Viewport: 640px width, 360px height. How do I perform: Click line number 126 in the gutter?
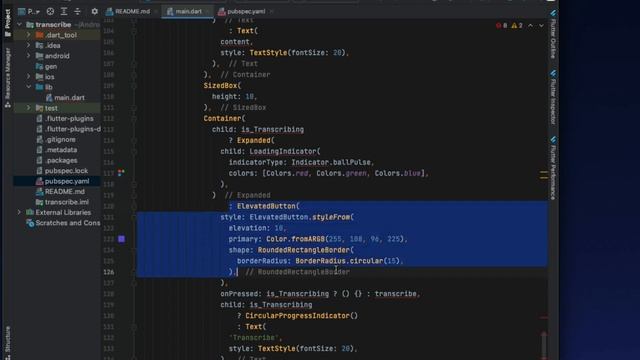coord(109,272)
